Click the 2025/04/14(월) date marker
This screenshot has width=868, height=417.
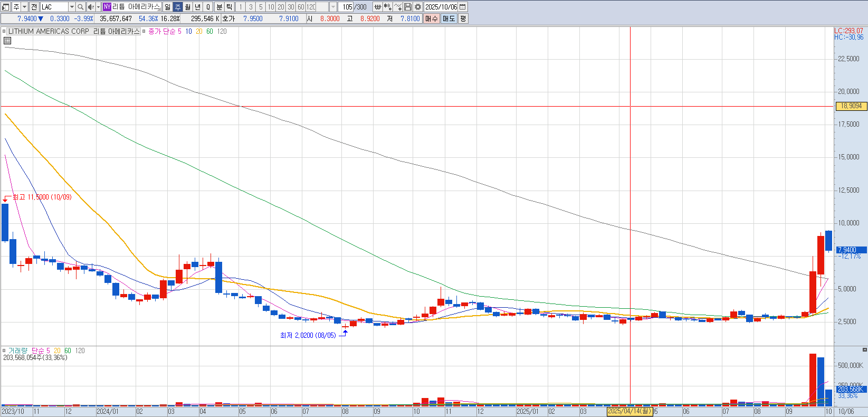point(630,411)
